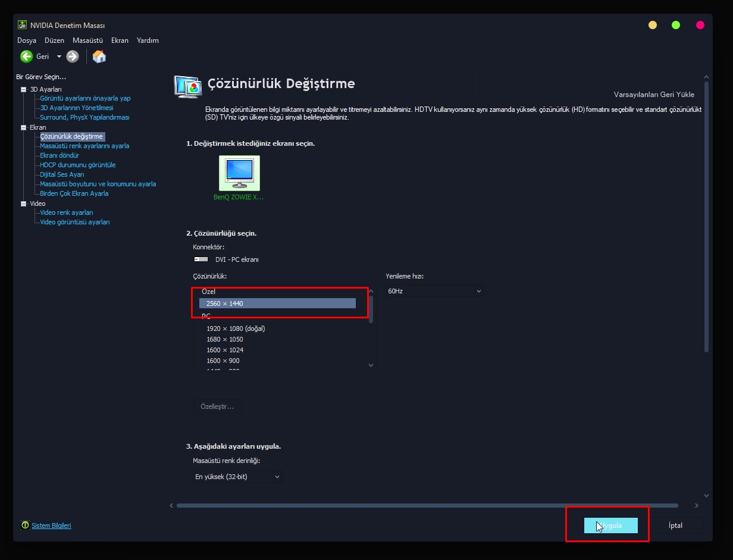Open Sistem Bilgileri link
Screen dimensions: 733x560
(51, 525)
